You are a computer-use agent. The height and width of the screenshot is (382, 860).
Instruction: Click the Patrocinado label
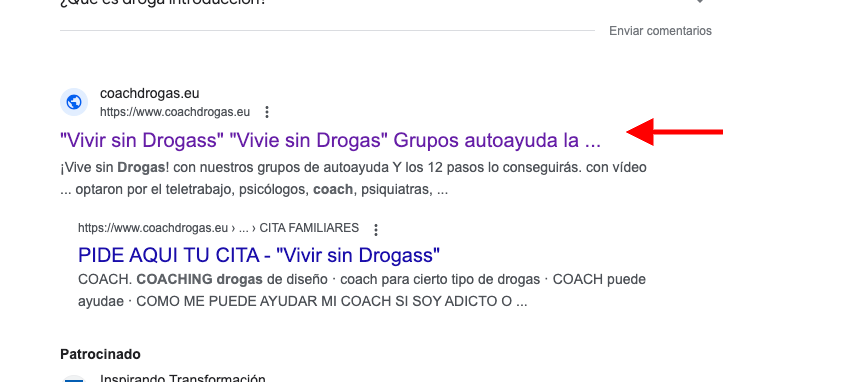coord(100,355)
